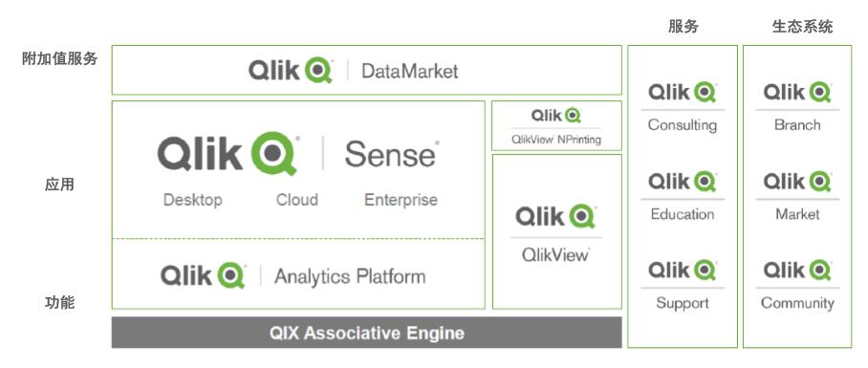Open the Desktop option under Sense
868x368 pixels.
(x=193, y=200)
